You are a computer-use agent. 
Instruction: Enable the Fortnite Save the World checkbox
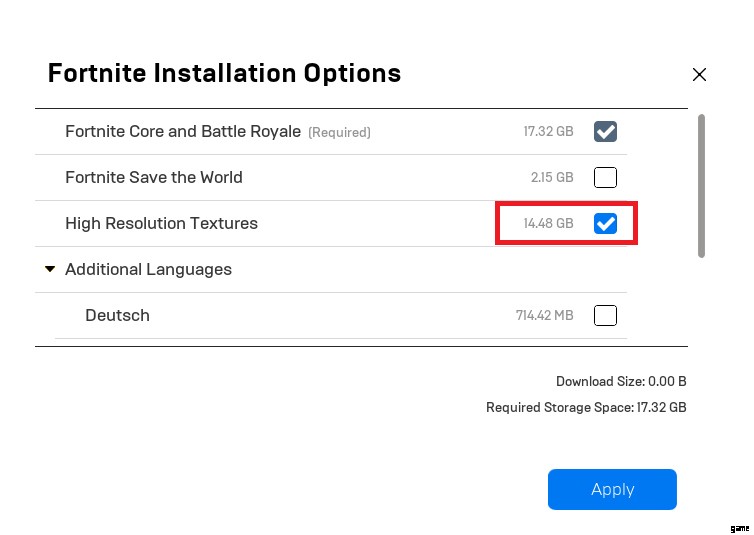605,178
